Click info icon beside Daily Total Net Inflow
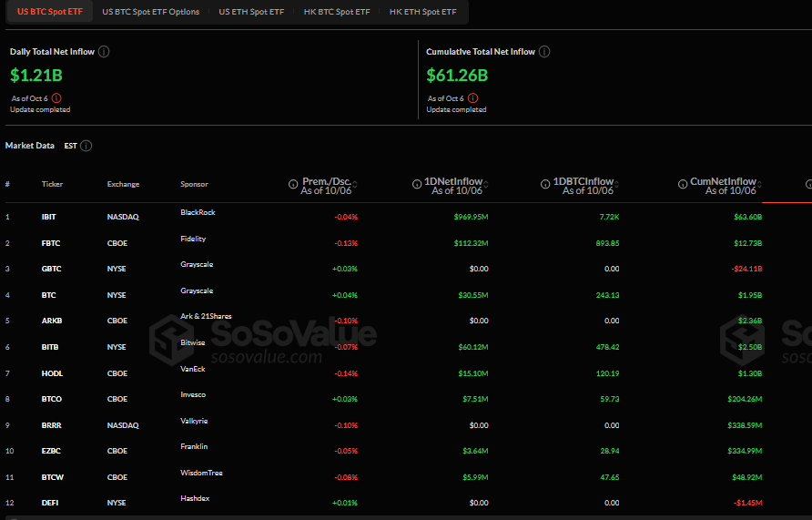812x520 pixels. tap(104, 52)
